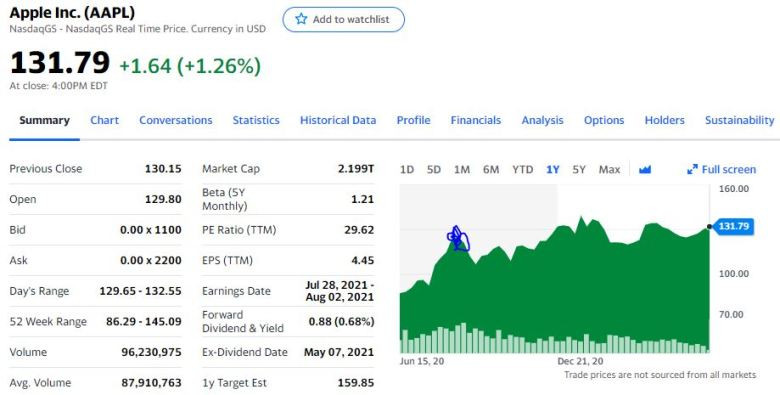Select the YTD chart range
The height and width of the screenshot is (395, 780).
(x=522, y=170)
